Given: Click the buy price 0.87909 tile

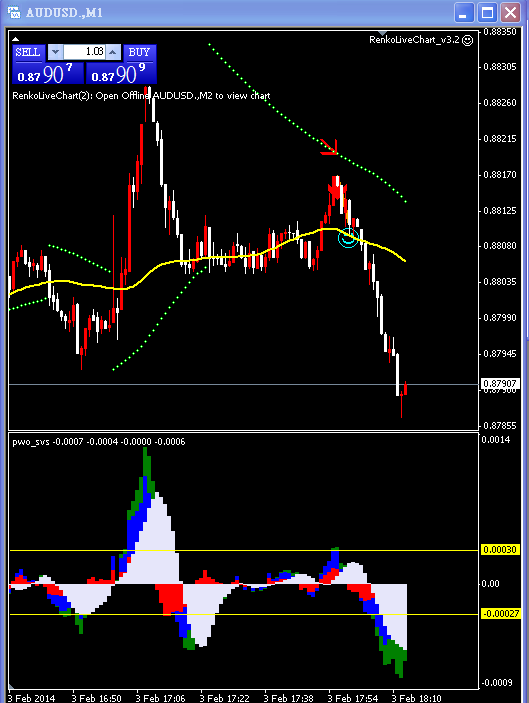Looking at the screenshot, I should click(x=121, y=73).
